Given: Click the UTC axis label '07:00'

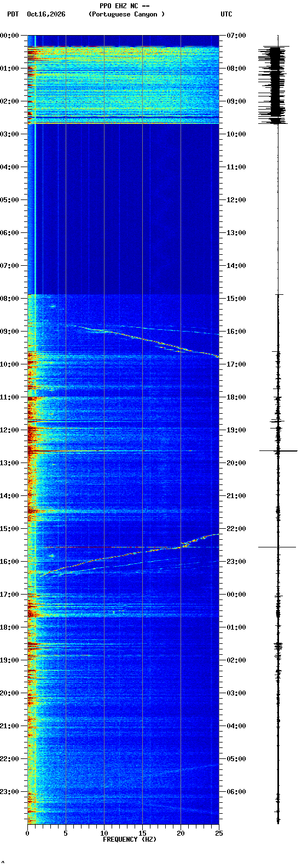Looking at the screenshot, I should pyautogui.click(x=236, y=36).
